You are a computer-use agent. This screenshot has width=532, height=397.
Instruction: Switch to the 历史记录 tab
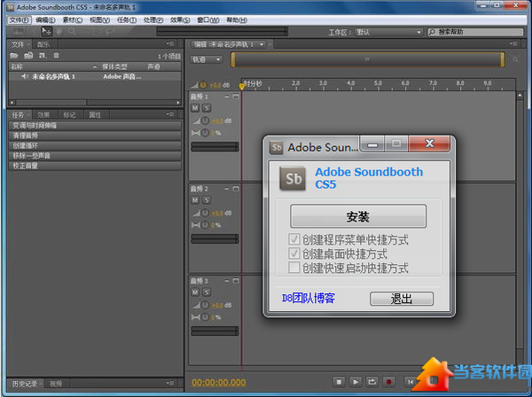coord(24,383)
